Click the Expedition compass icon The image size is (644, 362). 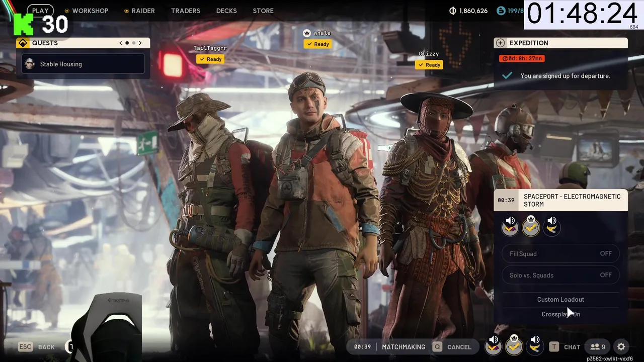click(x=500, y=43)
